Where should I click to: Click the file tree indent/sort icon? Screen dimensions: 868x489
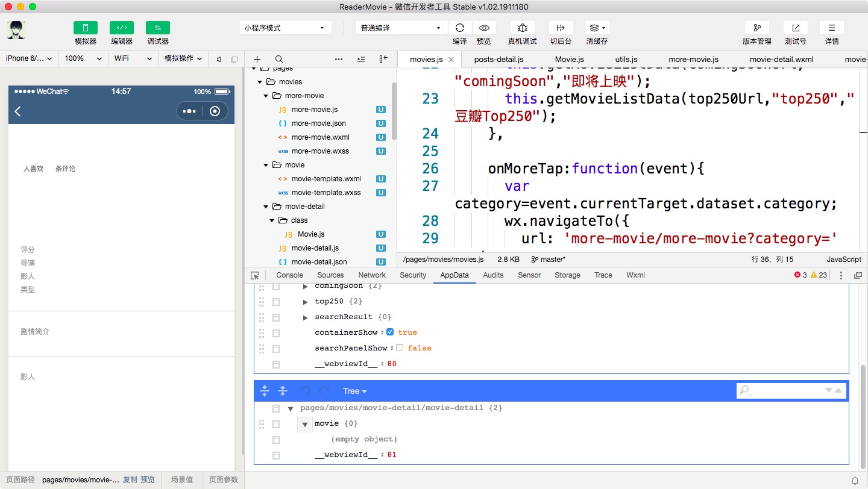[x=361, y=59]
